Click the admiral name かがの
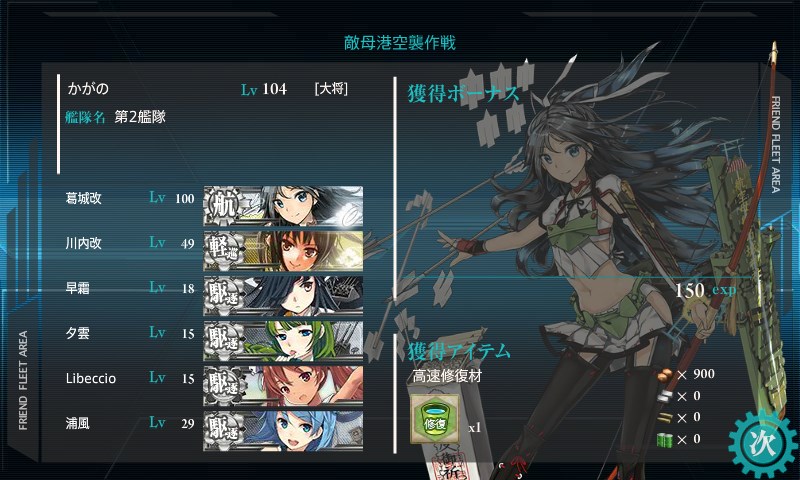 coord(88,89)
